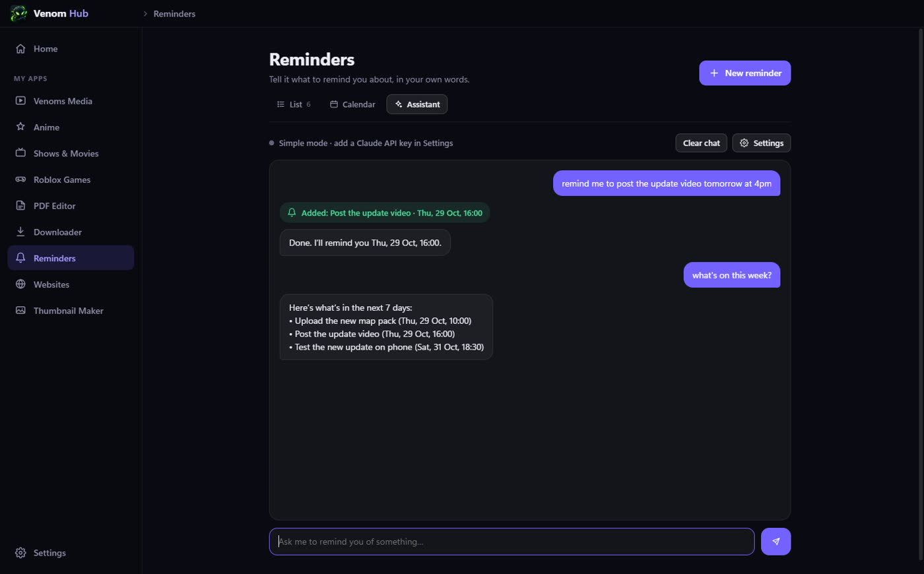Screen dimensions: 924x574
Task: Click the Shows & Movies TV icon
Action: click(x=20, y=153)
